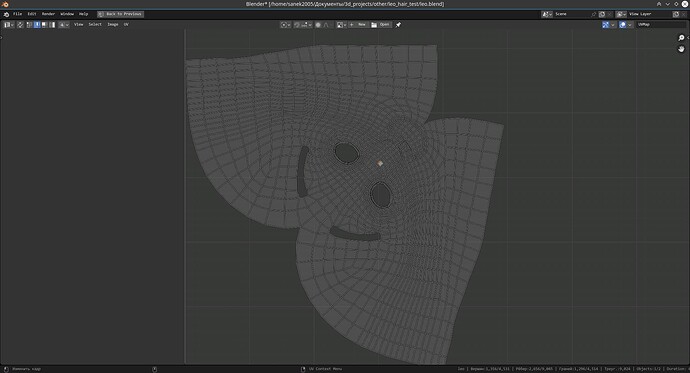Toggle proportional editing
Image resolution: width=690 pixels, height=373 pixels.
click(x=318, y=25)
